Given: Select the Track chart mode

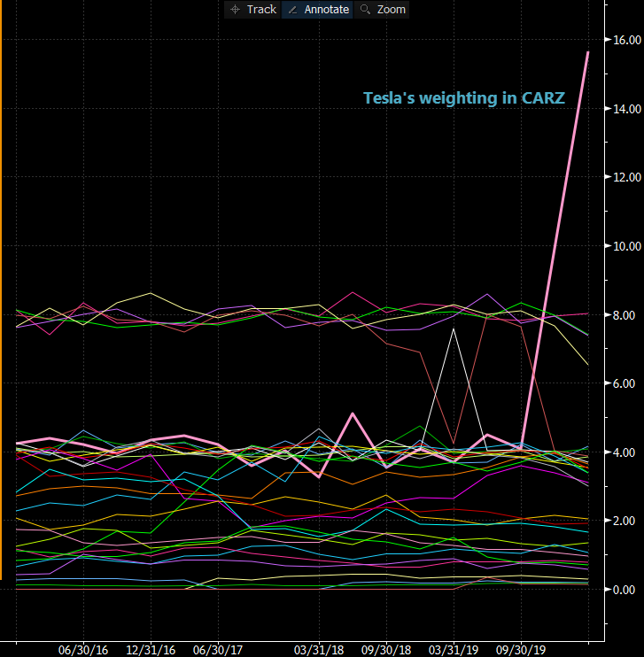Looking at the screenshot, I should pyautogui.click(x=252, y=10).
